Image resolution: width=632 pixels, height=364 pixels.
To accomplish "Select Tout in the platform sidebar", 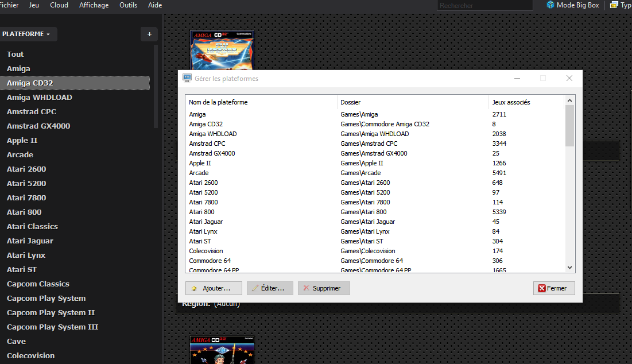I will coord(15,54).
